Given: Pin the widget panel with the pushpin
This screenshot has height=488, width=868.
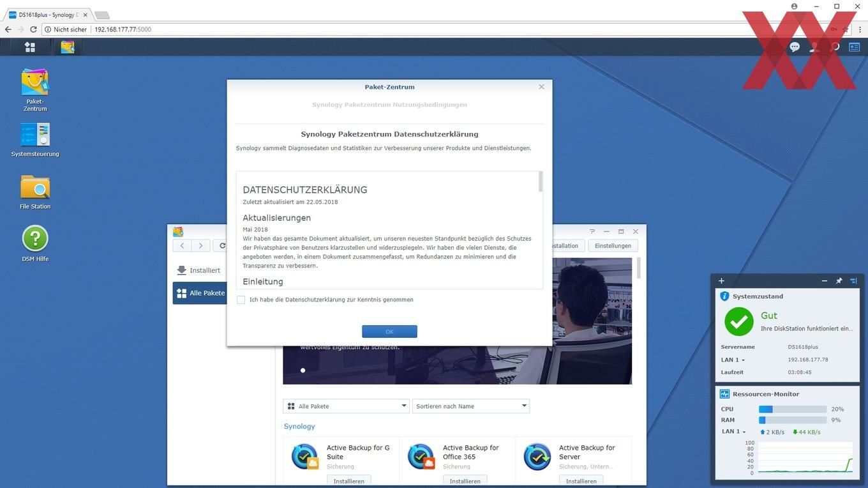Looking at the screenshot, I should tap(839, 280).
